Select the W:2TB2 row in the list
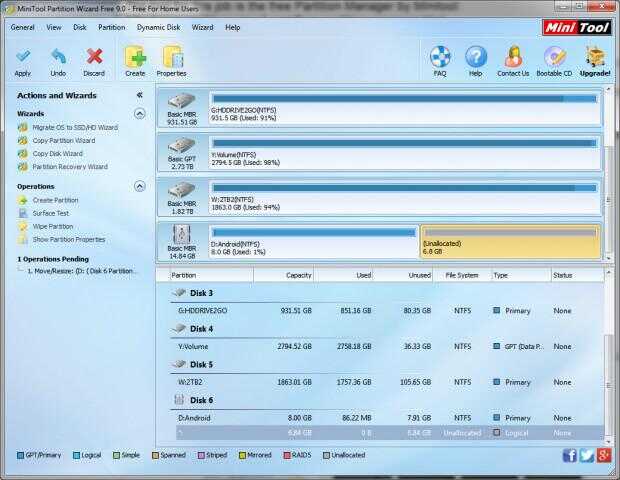Screen dimensions: 620x480 tap(390, 382)
